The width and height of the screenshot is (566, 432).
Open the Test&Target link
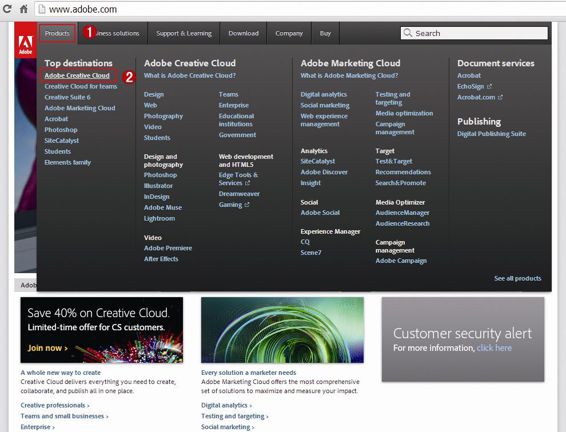click(x=394, y=161)
